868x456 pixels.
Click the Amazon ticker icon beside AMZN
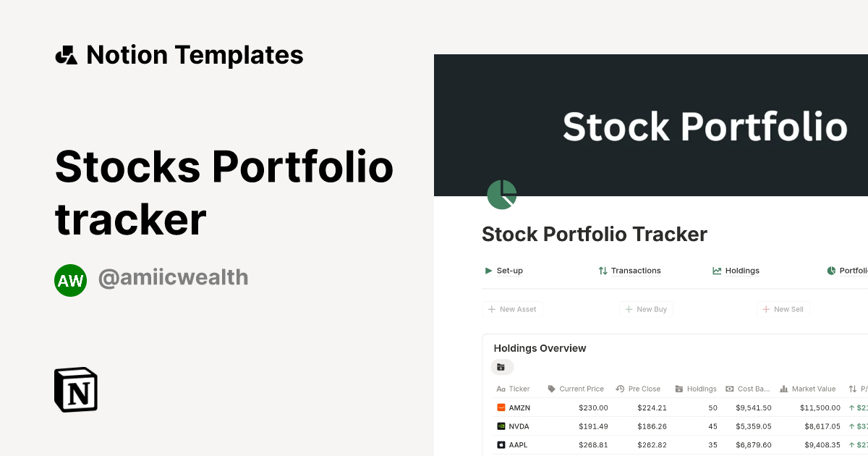501,407
